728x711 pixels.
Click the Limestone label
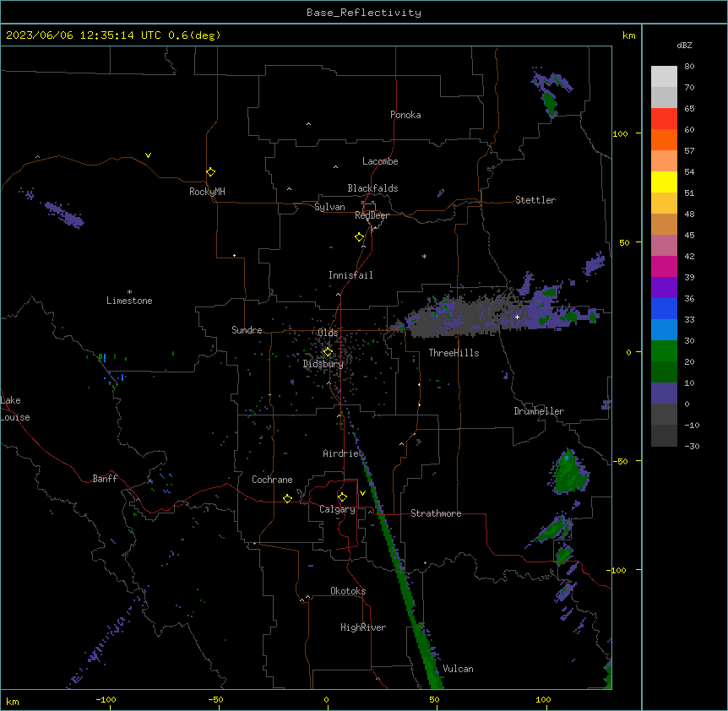click(129, 301)
